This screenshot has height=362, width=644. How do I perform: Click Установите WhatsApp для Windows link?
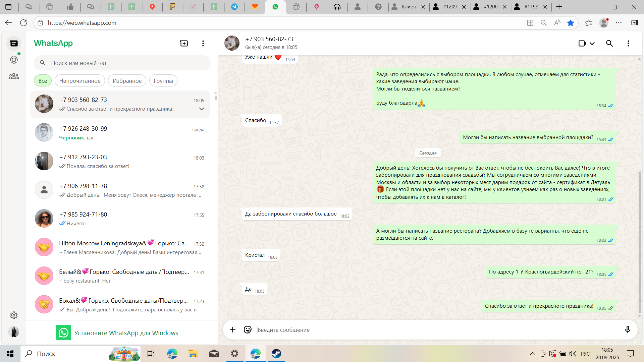coord(126,333)
